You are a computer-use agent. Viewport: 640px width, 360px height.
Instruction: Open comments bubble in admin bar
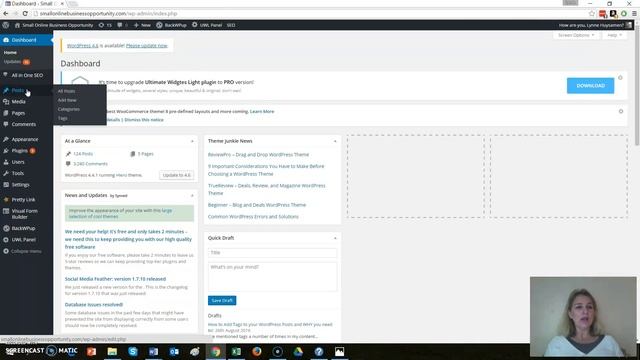[x=122, y=25]
